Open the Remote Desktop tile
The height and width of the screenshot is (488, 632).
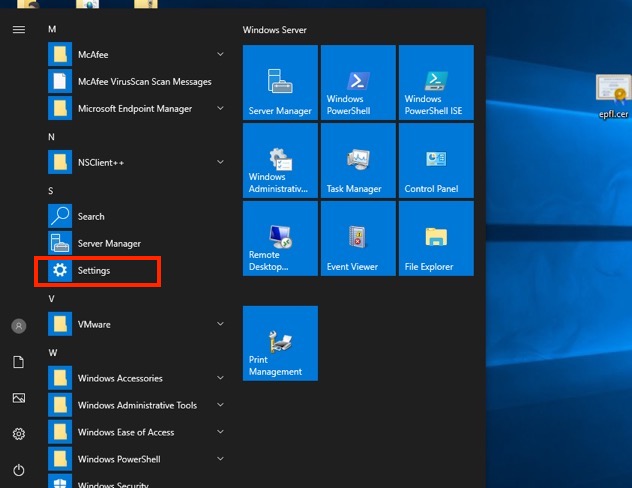pos(280,239)
